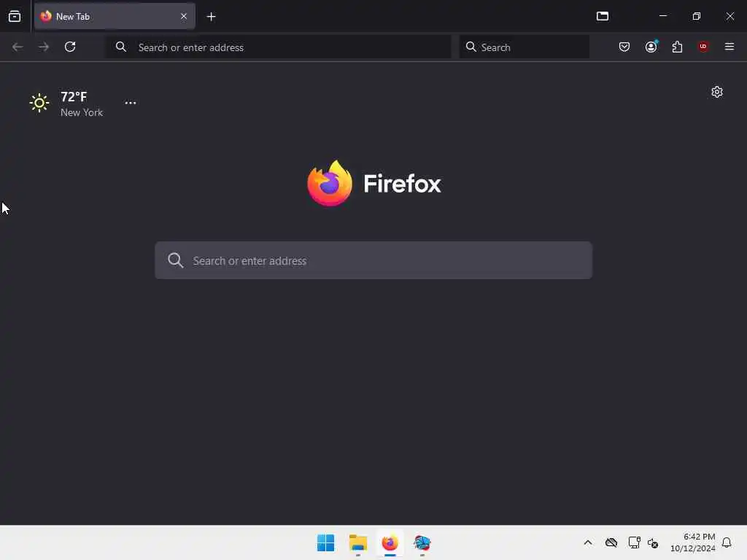Select the New Tab tab
This screenshot has height=560, width=747.
click(115, 16)
